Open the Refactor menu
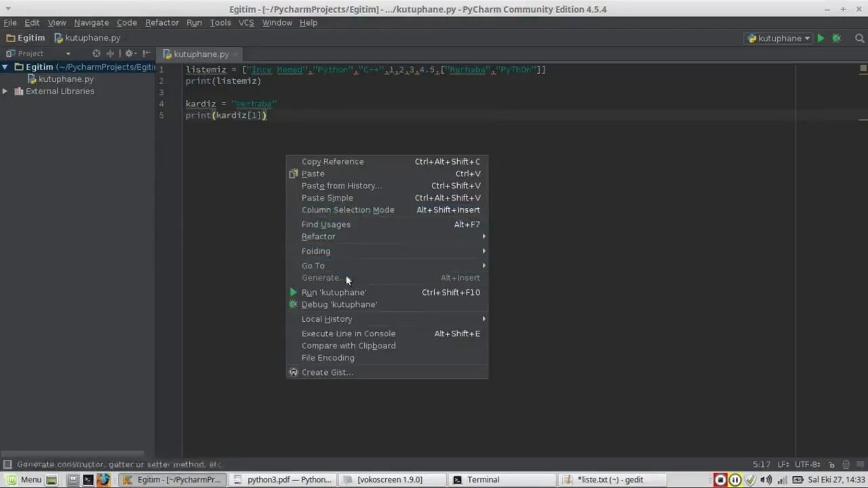 [162, 22]
